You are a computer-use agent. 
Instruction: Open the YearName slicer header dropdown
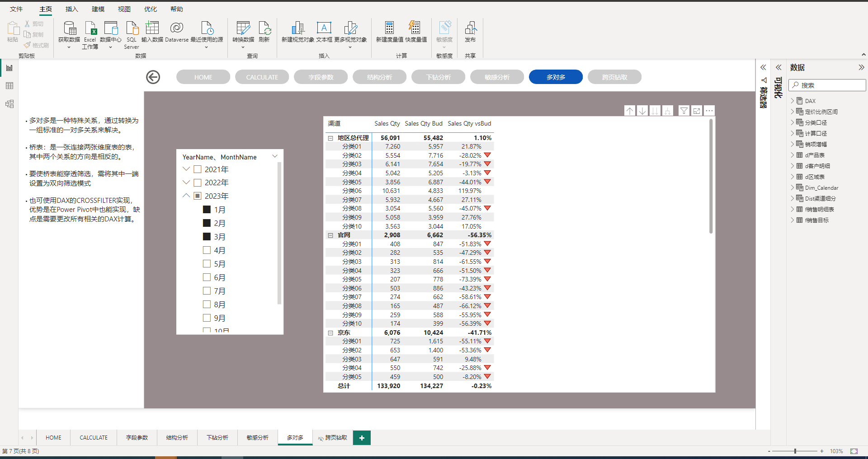tap(274, 156)
